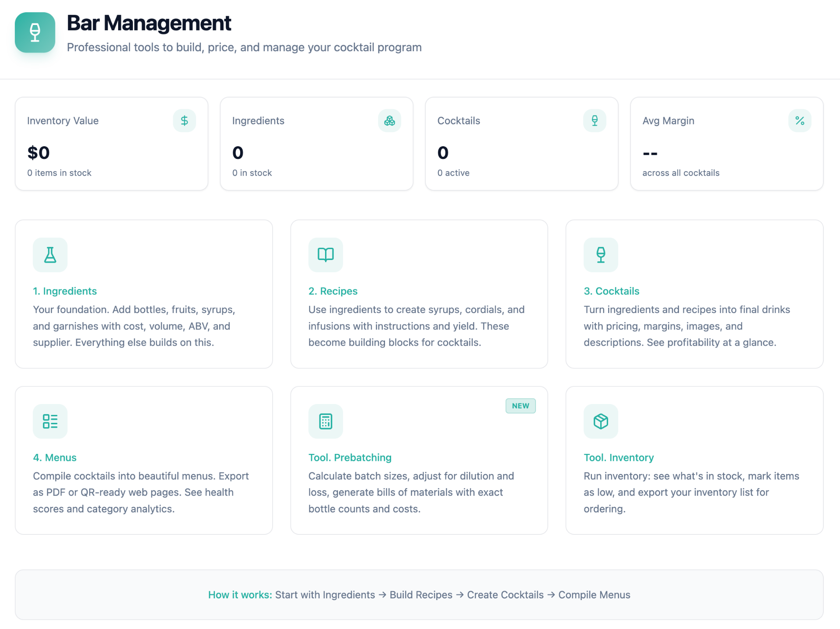The height and width of the screenshot is (629, 840).
Task: Click the open book icon for Recipes
Action: pos(325,255)
